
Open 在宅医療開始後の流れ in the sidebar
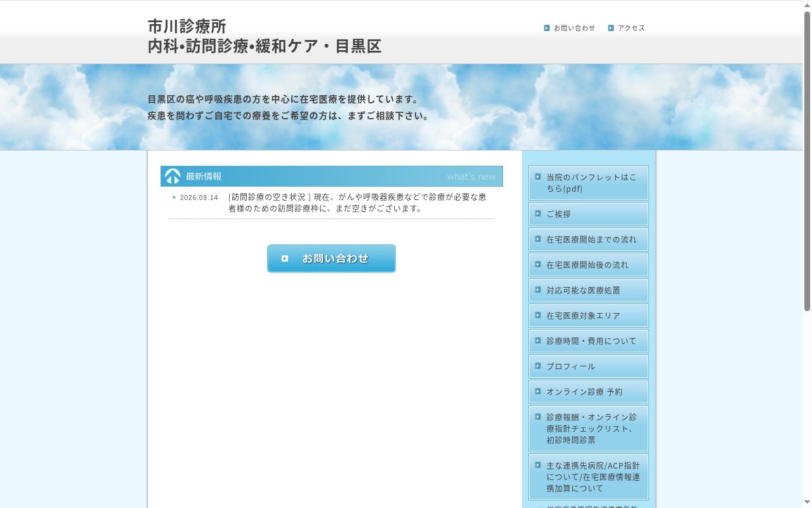pyautogui.click(x=589, y=265)
